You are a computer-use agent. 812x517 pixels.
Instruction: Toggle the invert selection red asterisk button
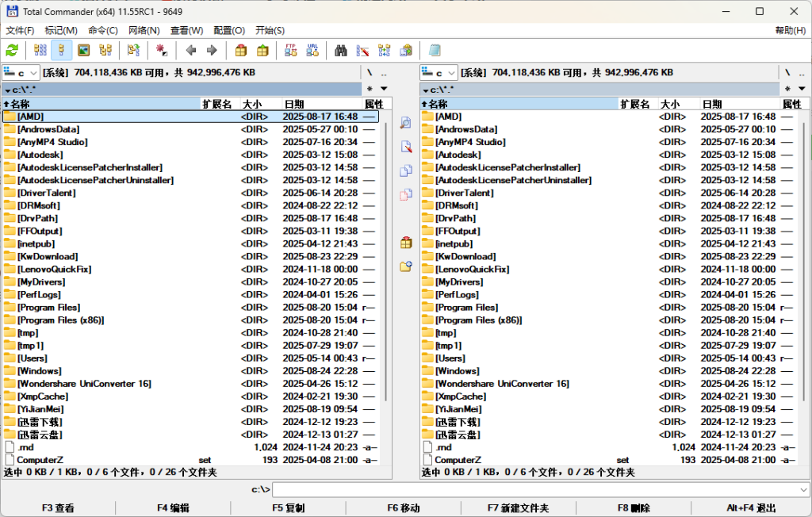pos(162,51)
